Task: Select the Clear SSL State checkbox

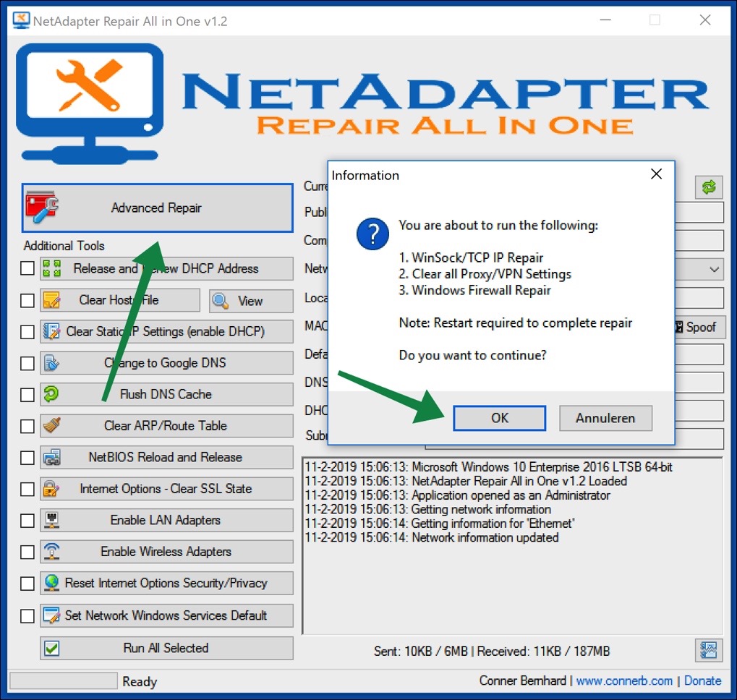Action: point(27,489)
